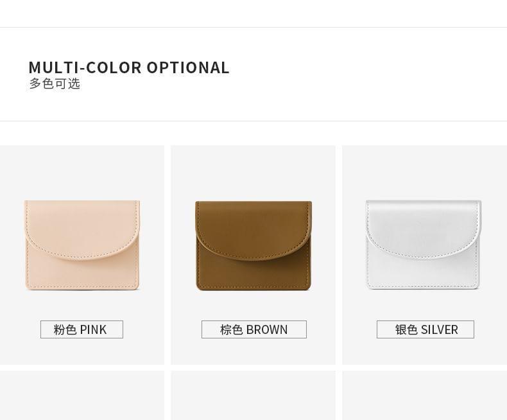Select the silver wallet product image
Viewport: 507px width, 420px height.
(x=423, y=245)
